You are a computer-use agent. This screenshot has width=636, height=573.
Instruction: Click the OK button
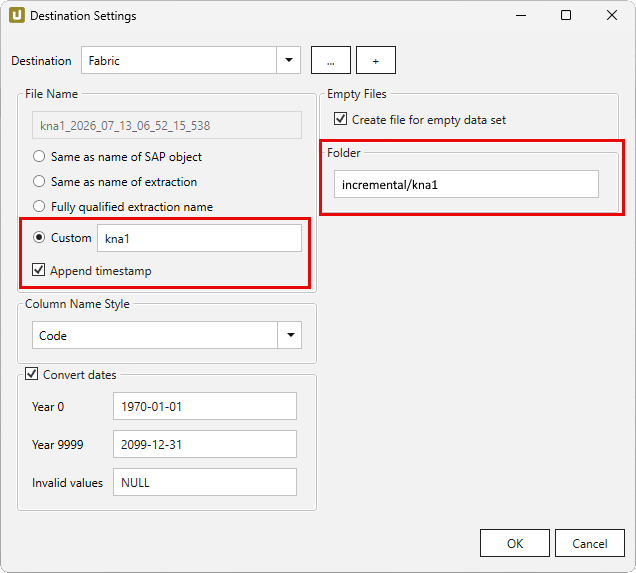(x=515, y=543)
